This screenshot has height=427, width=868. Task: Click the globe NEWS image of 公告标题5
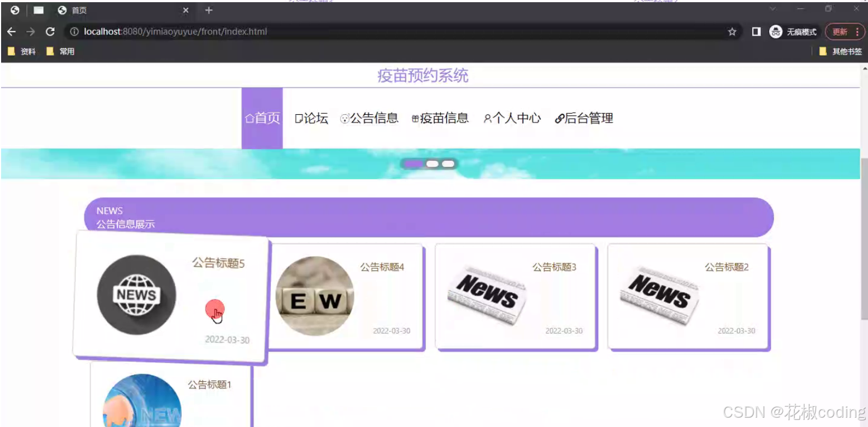pos(137,295)
